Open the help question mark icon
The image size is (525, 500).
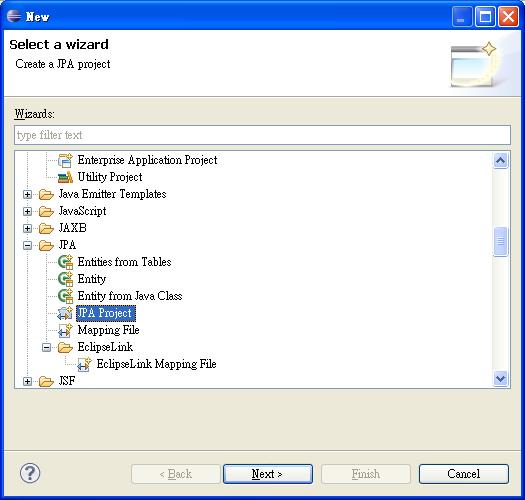pyautogui.click(x=30, y=473)
